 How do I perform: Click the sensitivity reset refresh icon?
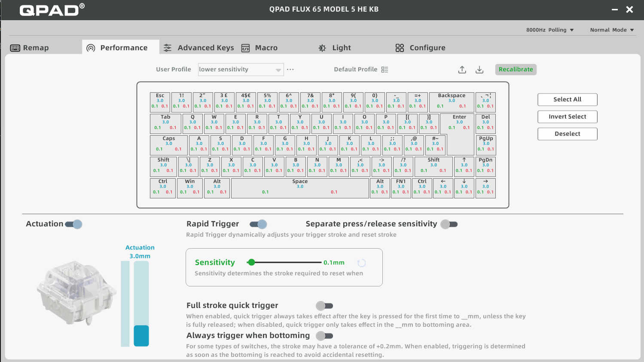coord(362,263)
